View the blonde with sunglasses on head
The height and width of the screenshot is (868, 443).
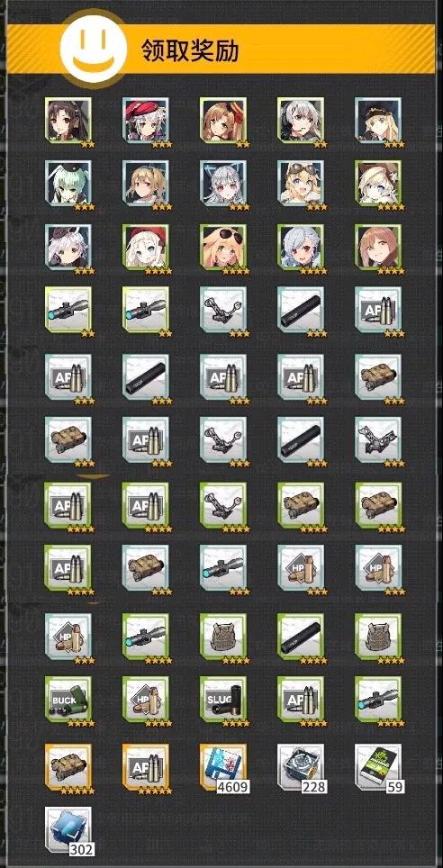[x=223, y=247]
